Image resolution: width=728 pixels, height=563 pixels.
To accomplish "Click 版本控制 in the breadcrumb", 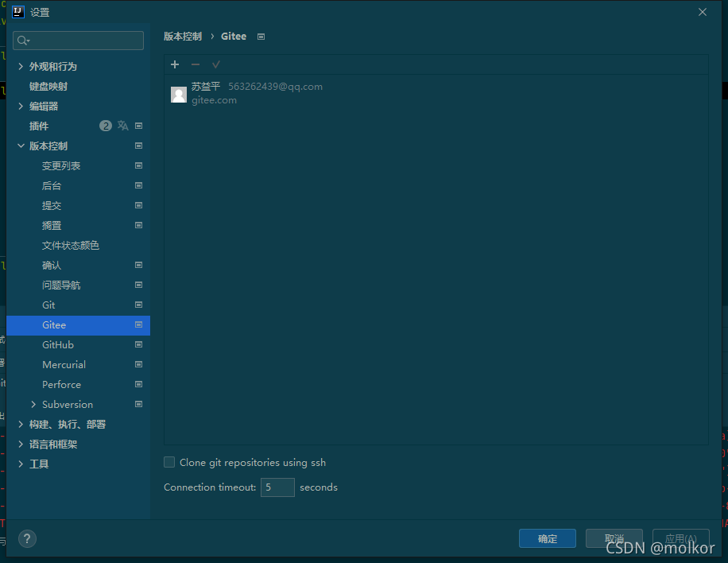I will pyautogui.click(x=183, y=37).
